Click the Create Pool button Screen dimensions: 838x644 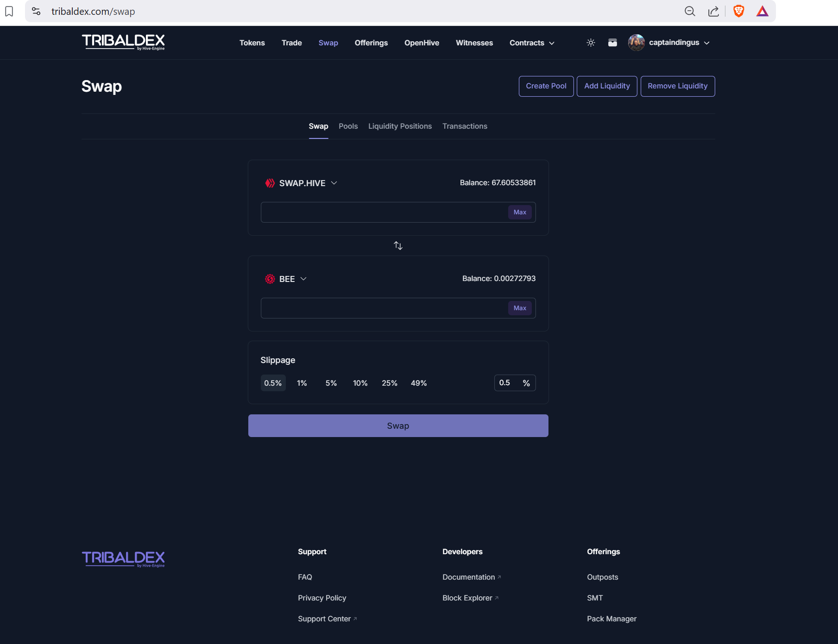tap(546, 86)
